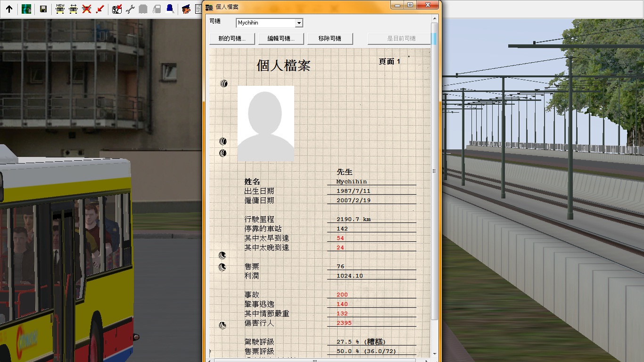Maximize the 個人檔案 window
The height and width of the screenshot is (362, 644).
410,5
